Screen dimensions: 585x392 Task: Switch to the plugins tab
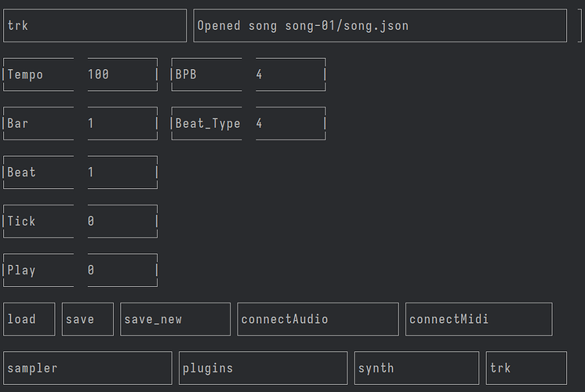click(263, 368)
